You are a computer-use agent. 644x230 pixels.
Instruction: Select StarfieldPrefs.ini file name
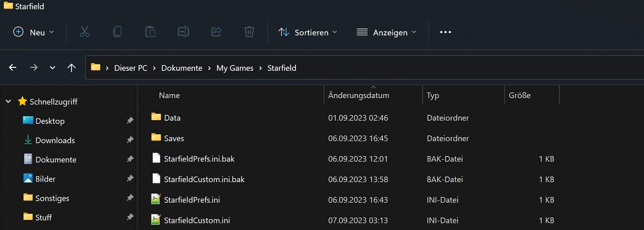192,200
